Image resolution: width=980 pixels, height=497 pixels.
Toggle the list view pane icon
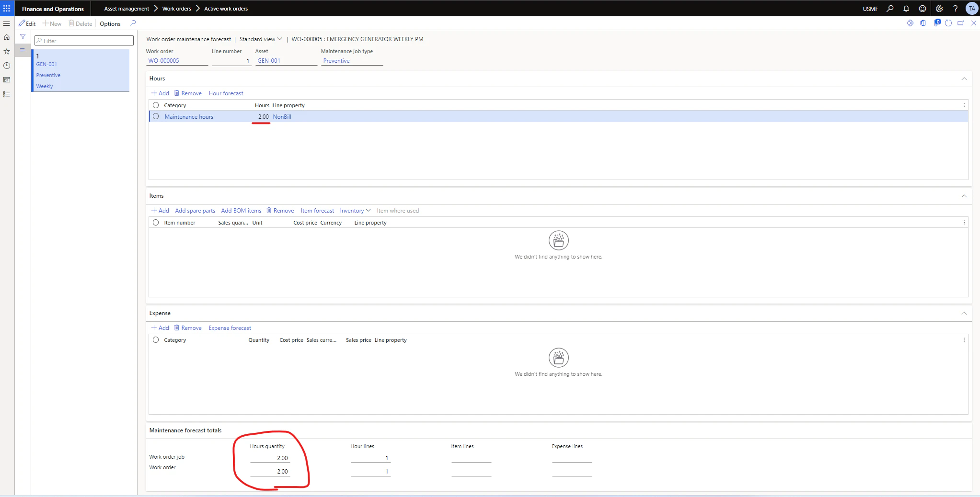(23, 50)
